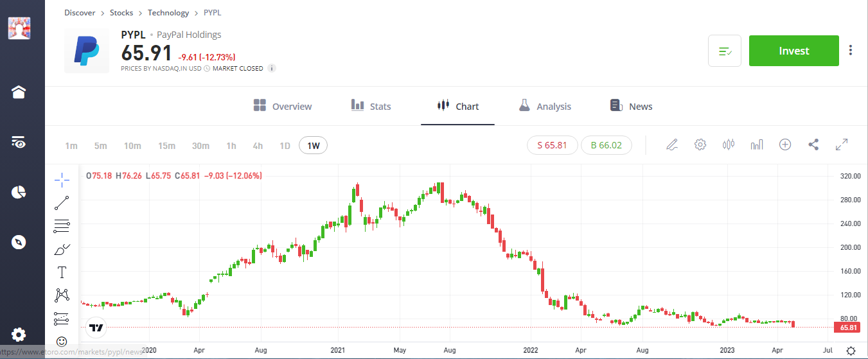
Task: Click the B 66.02 buy button
Action: pos(606,145)
